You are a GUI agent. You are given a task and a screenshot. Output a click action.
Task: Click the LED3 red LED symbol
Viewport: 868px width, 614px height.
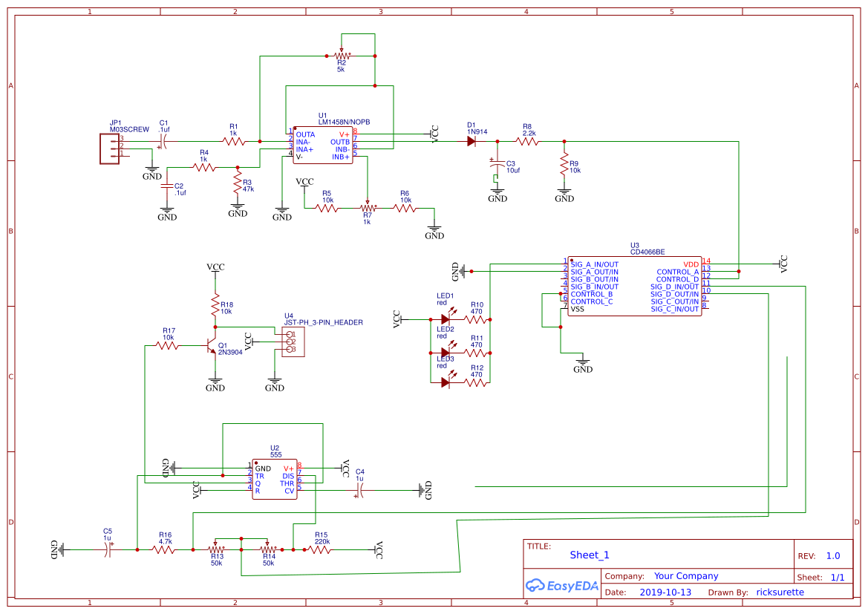click(x=446, y=382)
